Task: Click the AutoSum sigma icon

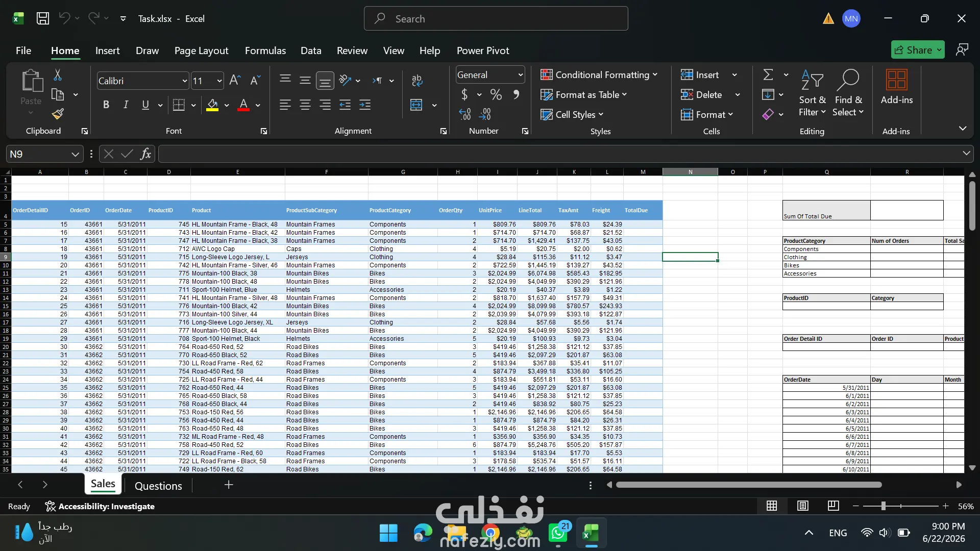Action: tap(768, 75)
